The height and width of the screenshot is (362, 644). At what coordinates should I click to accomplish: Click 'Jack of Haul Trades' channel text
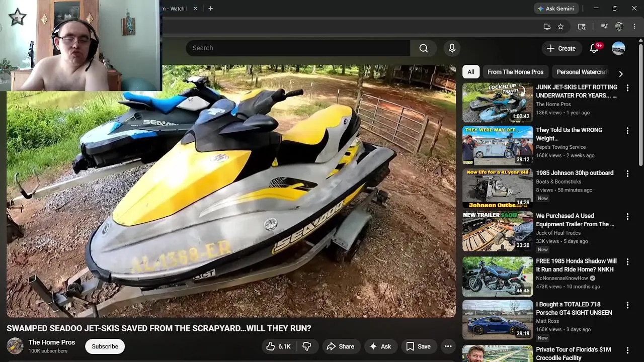click(558, 233)
